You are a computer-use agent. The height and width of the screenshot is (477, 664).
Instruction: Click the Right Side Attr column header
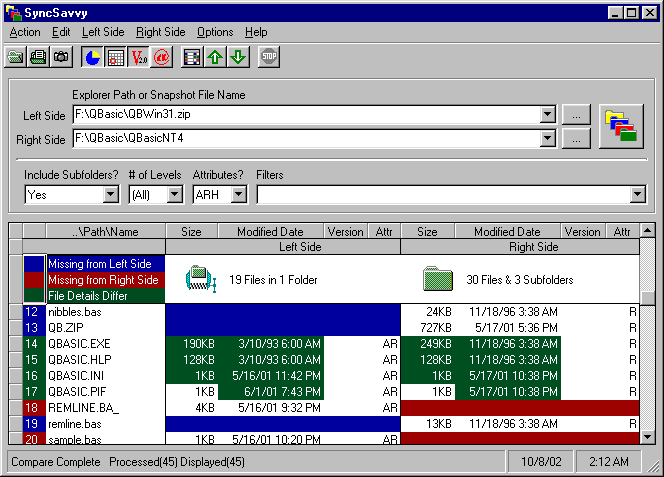tap(622, 231)
